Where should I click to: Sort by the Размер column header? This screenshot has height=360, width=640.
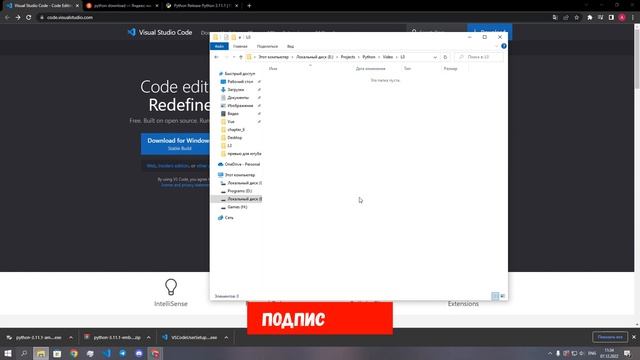tap(450, 69)
